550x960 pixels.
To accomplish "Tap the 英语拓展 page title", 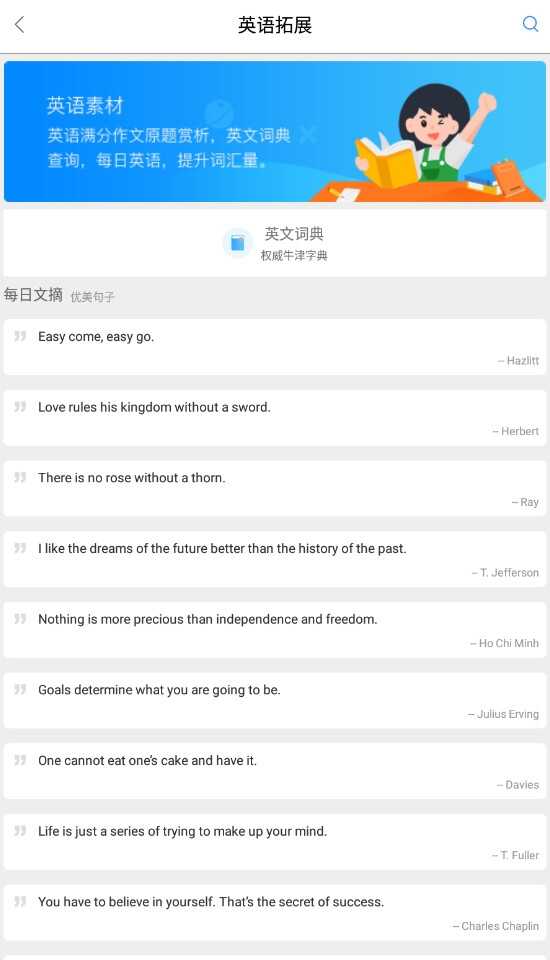I will pos(275,25).
